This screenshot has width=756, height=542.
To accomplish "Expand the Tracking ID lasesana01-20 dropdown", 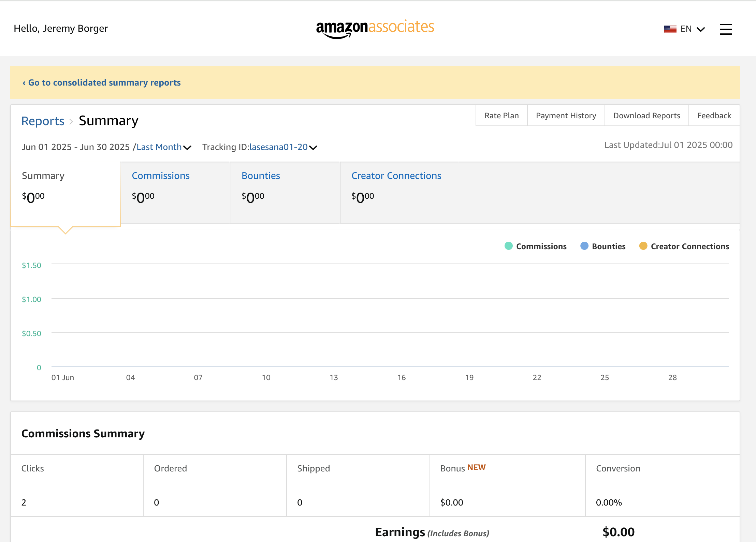I will [x=283, y=147].
